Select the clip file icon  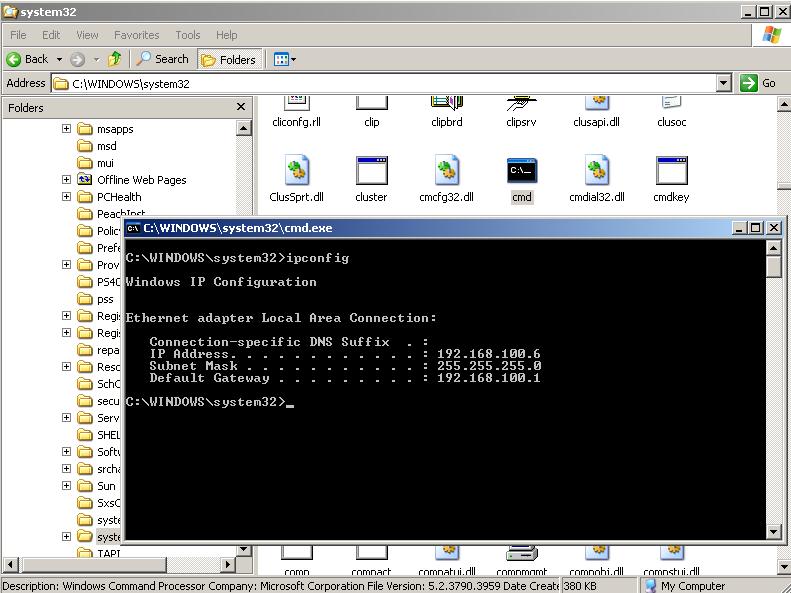[372, 103]
